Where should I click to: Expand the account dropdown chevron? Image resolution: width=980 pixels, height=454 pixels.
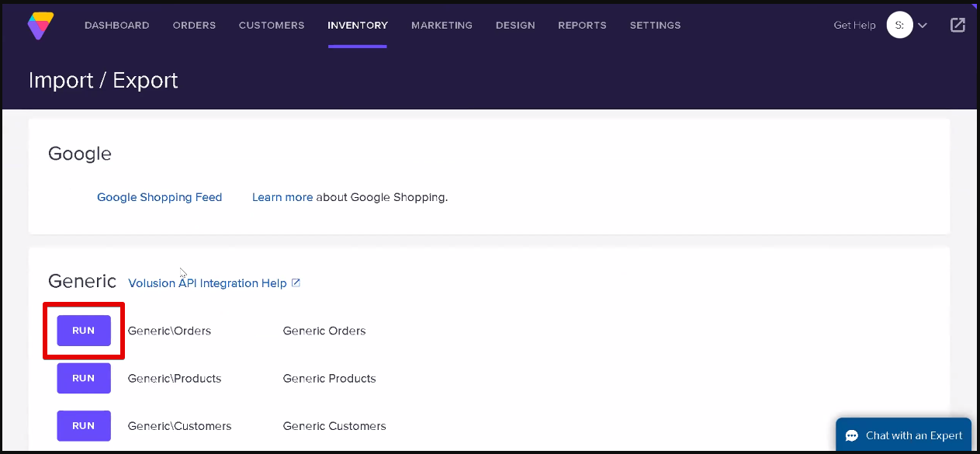pos(923,25)
